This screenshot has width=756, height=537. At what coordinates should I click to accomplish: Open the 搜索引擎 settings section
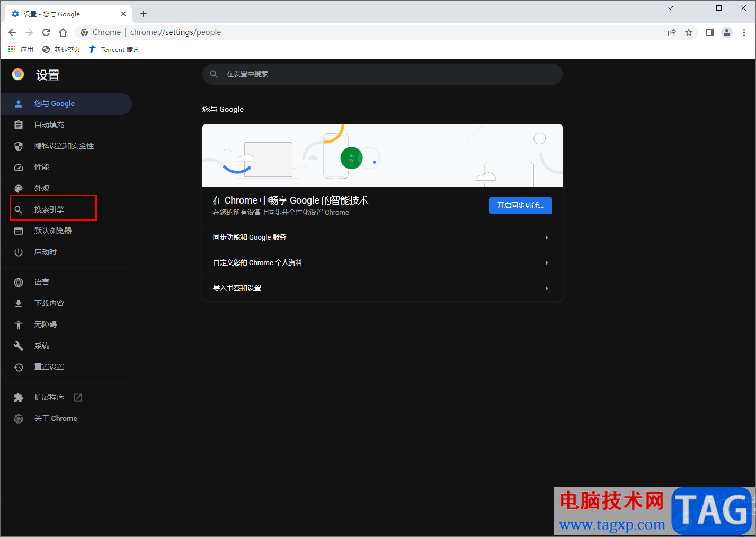point(66,209)
